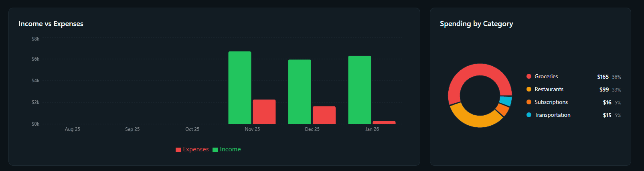
Task: Click the $16 Subscriptions amount
Action: click(x=607, y=102)
